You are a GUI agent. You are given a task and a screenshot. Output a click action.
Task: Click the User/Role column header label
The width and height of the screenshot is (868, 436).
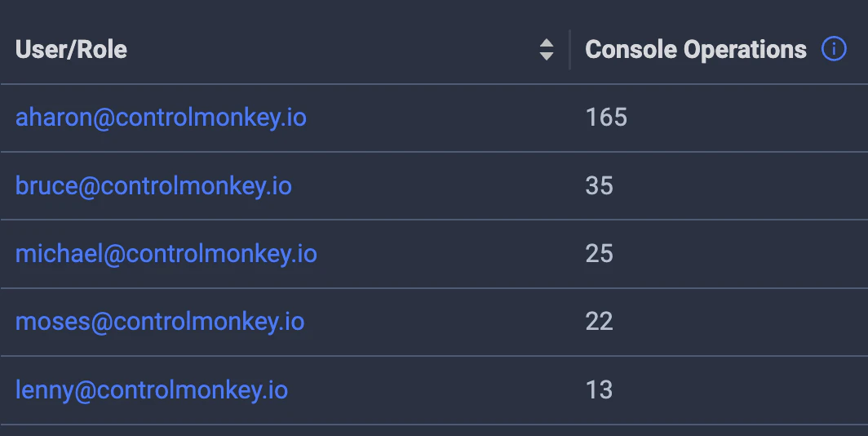pyautogui.click(x=71, y=50)
